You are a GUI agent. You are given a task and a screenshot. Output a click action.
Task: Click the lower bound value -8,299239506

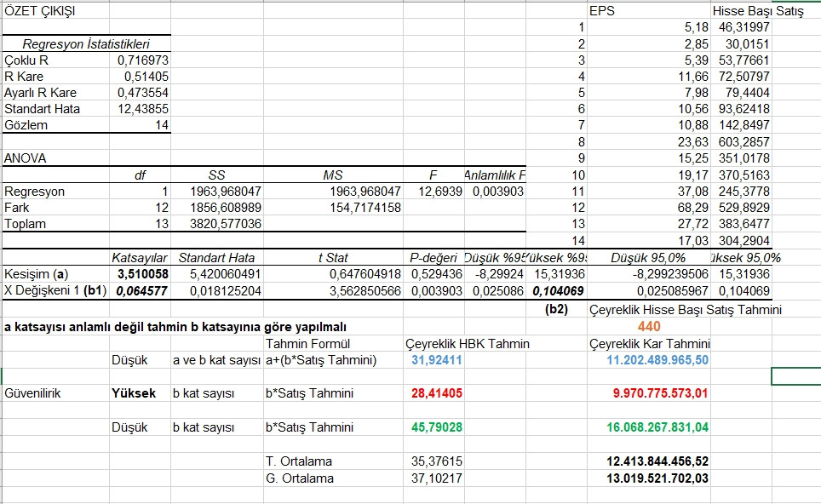[670, 274]
